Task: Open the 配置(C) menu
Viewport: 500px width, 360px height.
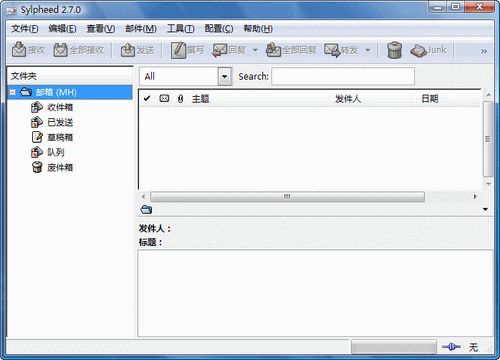Action: pyautogui.click(x=219, y=29)
